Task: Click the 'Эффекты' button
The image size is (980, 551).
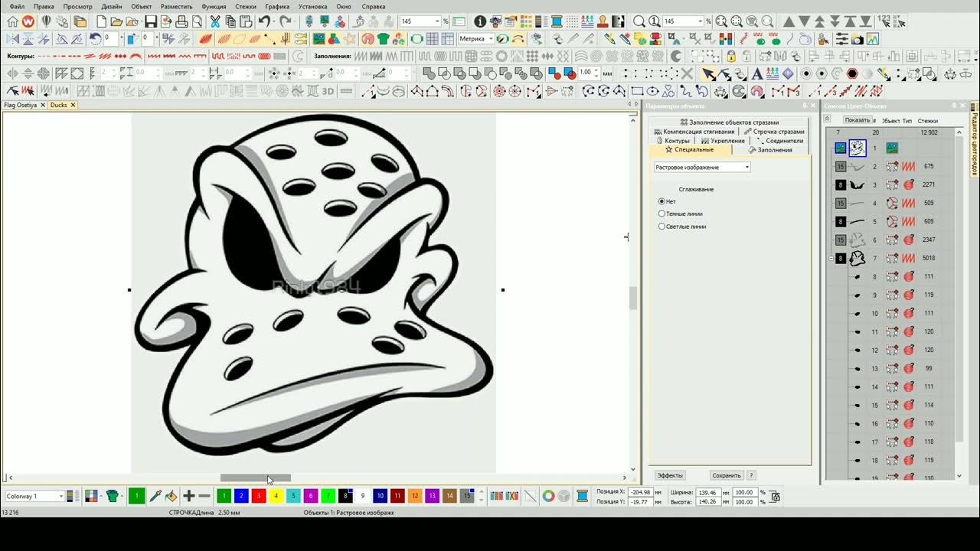Action: 670,475
